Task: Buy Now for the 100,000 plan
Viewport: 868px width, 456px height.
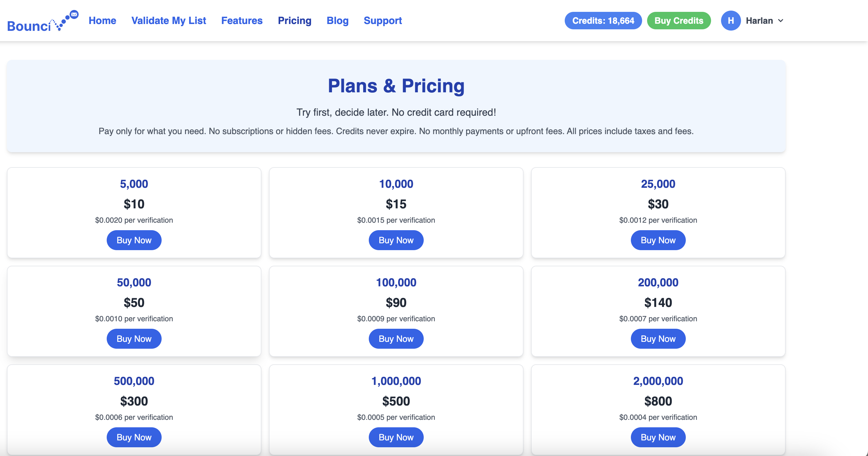Action: click(x=396, y=338)
